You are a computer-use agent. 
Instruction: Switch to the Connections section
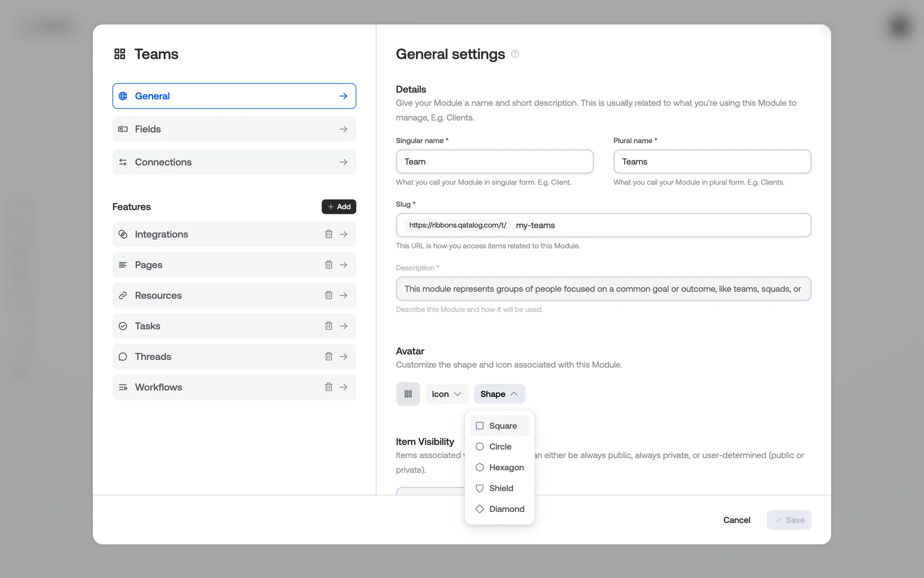coord(234,162)
